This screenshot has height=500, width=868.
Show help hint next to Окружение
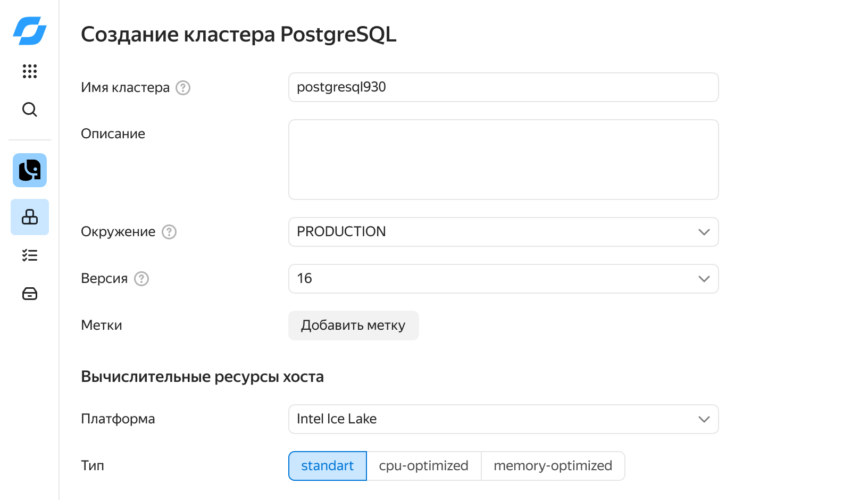click(x=169, y=232)
